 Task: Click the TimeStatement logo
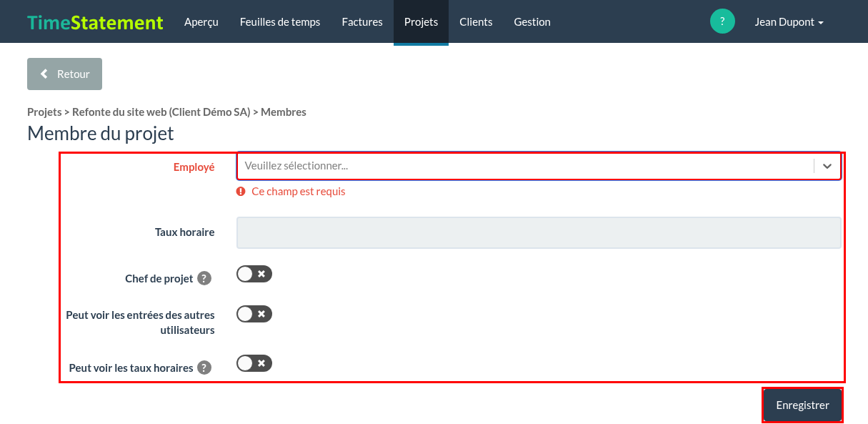tap(95, 22)
